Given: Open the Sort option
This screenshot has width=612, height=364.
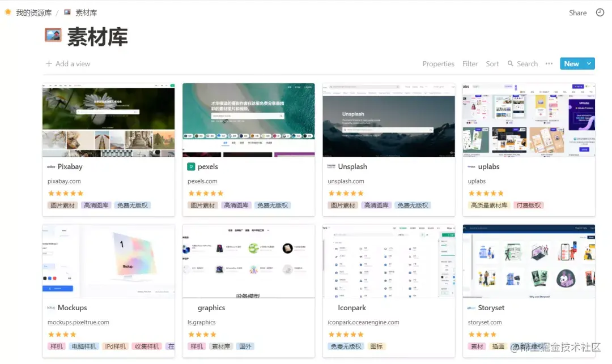Looking at the screenshot, I should tap(492, 64).
